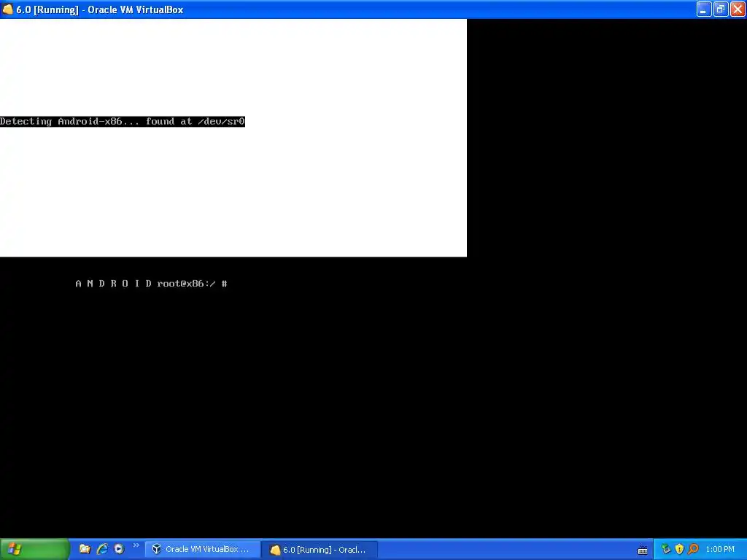The height and width of the screenshot is (560, 747).
Task: Open the Windows Start menu
Action: tap(34, 549)
